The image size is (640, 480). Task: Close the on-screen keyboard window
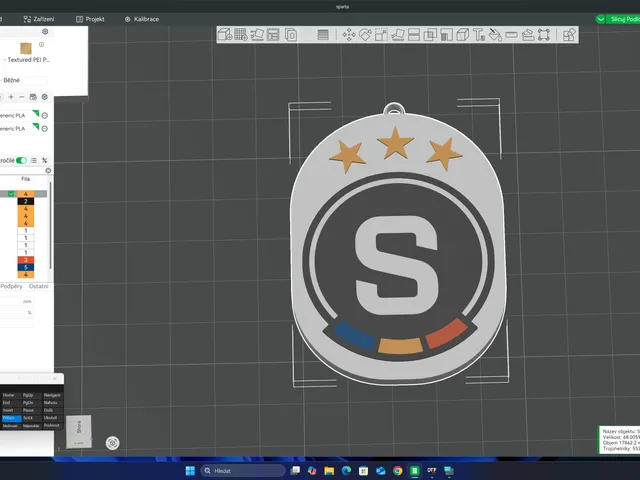click(x=55, y=378)
